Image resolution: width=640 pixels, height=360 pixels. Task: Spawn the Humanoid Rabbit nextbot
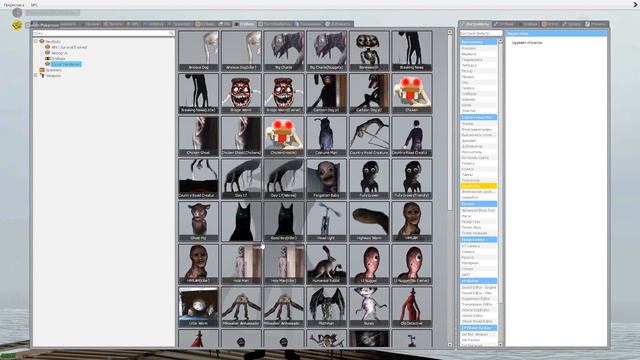326,264
